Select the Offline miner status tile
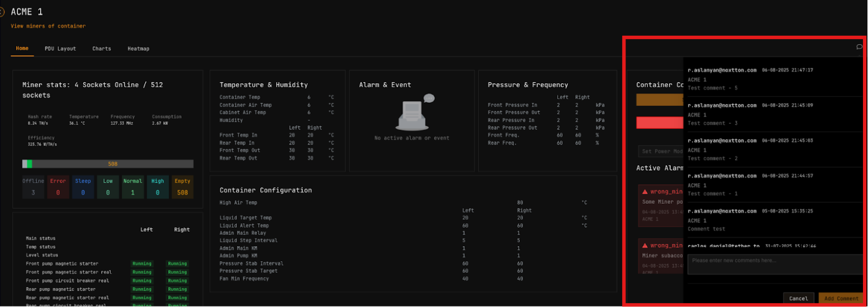 coord(33,187)
